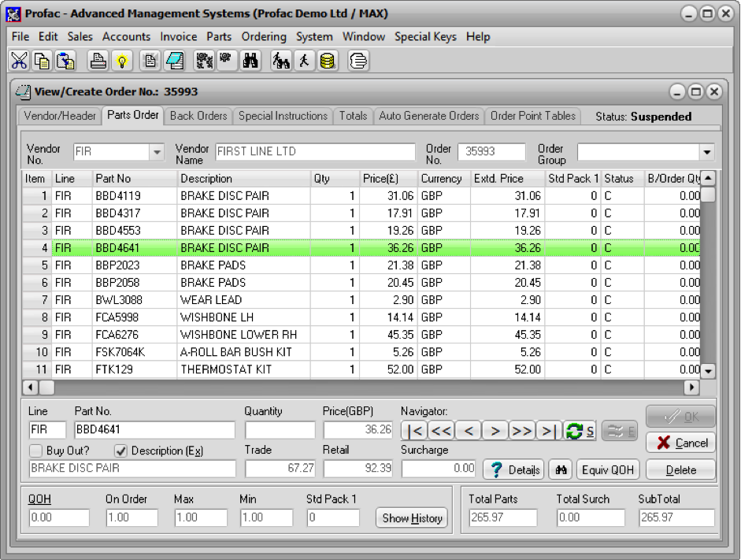
Task: Open the Vendor No. dropdown
Action: (157, 152)
